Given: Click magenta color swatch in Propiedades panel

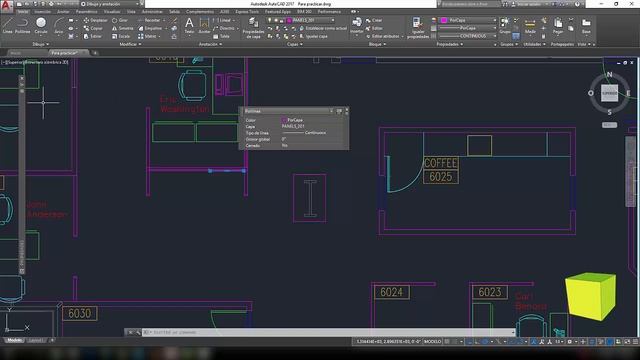Looking at the screenshot, I should pos(444,20).
